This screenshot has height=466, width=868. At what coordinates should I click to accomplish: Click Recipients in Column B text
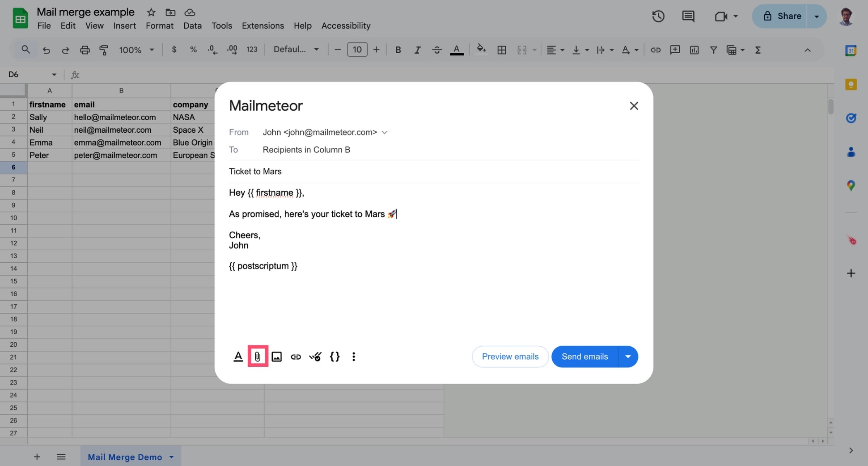pos(306,150)
